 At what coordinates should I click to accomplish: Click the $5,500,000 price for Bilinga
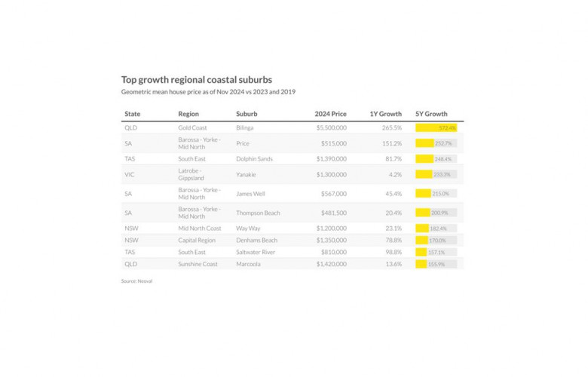tap(332, 128)
